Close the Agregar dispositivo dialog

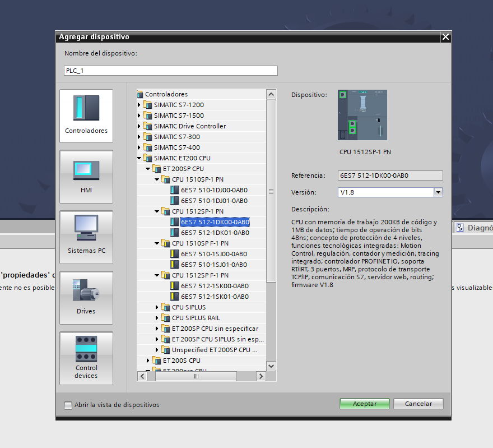445,37
